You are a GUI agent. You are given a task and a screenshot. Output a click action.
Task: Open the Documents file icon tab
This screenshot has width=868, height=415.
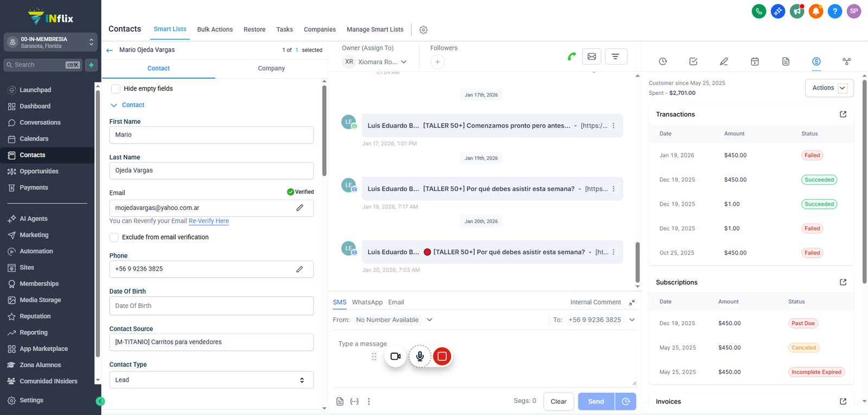tap(786, 61)
